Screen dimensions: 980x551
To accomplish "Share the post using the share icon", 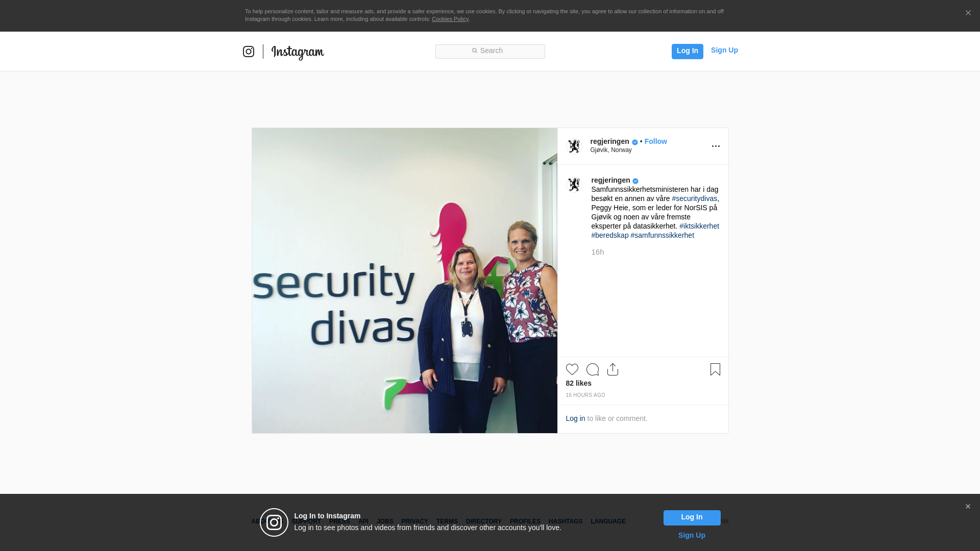I will click(x=613, y=369).
